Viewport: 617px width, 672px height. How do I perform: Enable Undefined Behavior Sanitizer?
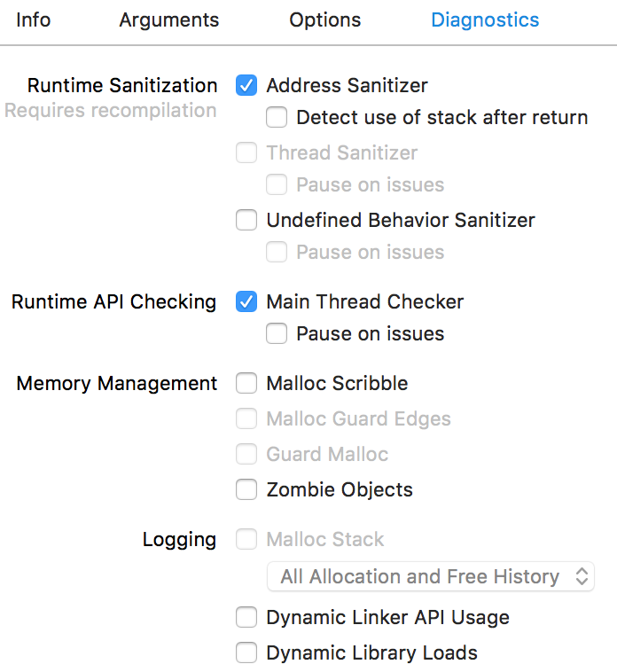pos(246,220)
